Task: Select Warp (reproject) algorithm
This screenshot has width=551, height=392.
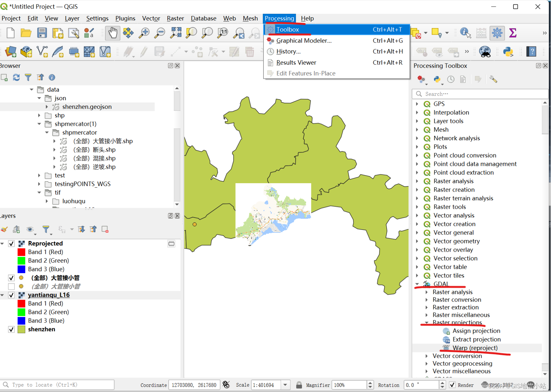Action: point(475,348)
